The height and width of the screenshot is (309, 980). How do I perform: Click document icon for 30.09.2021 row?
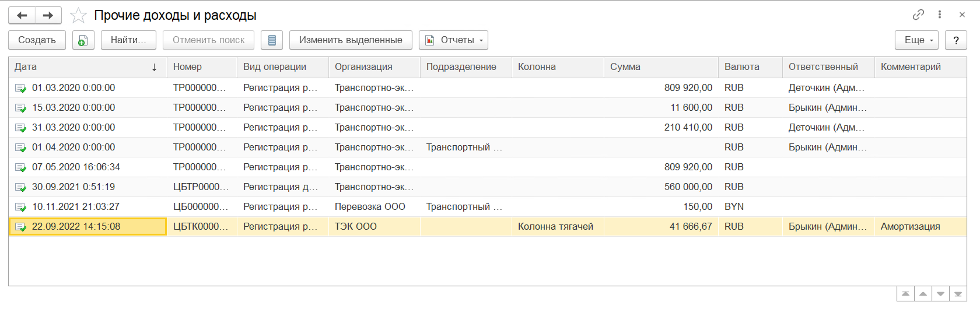point(20,187)
